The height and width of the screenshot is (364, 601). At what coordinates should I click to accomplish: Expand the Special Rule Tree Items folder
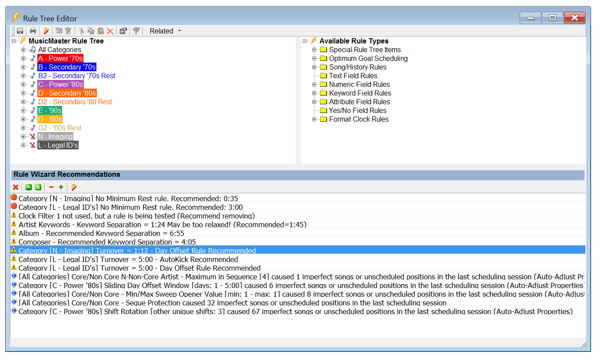click(314, 50)
